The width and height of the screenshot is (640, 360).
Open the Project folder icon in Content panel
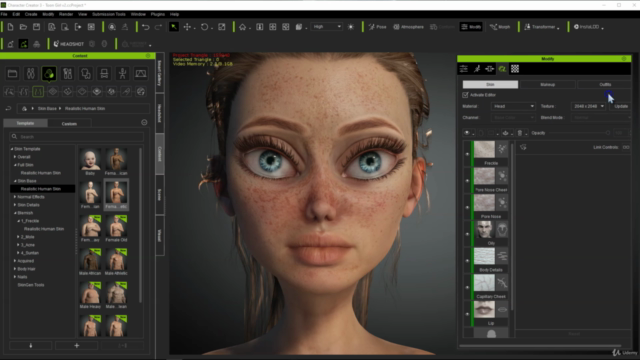[x=12, y=73]
